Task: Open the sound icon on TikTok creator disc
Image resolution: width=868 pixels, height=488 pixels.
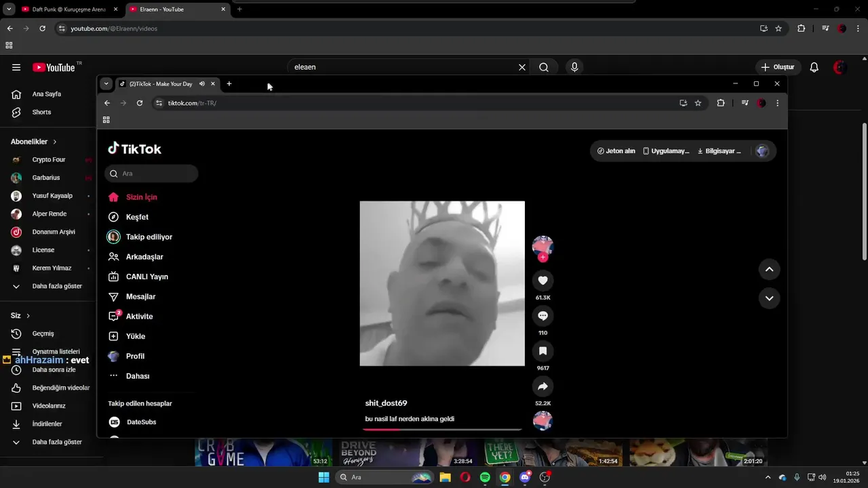Action: (x=542, y=421)
